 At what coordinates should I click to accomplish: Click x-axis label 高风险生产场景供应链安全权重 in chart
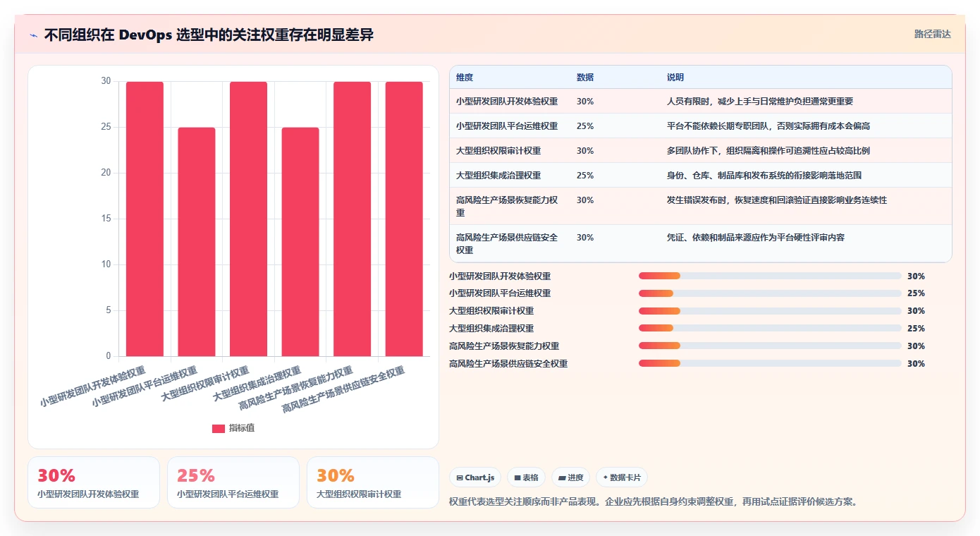coord(343,390)
